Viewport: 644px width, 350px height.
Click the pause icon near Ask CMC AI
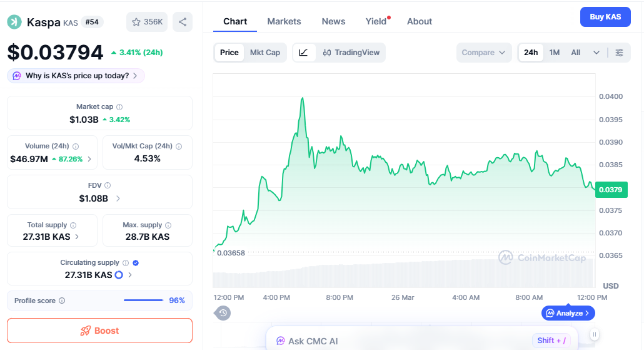(595, 334)
